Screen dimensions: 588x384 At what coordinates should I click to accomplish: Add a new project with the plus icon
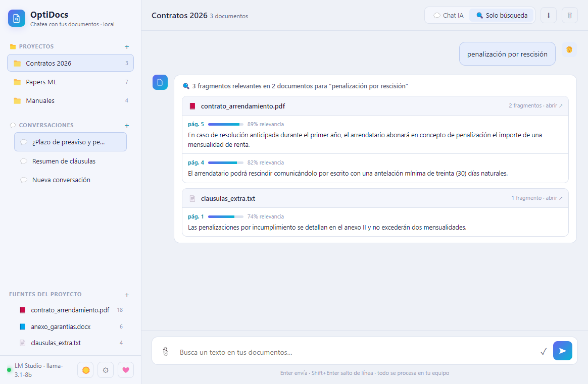(x=127, y=47)
